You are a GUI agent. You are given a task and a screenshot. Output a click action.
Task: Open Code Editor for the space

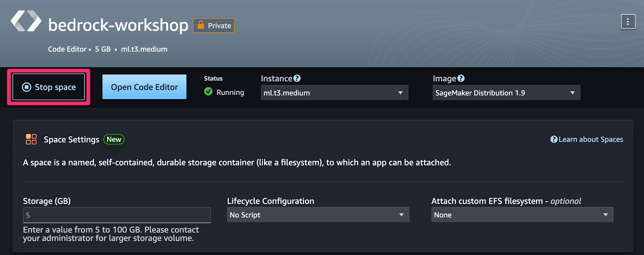pos(144,87)
